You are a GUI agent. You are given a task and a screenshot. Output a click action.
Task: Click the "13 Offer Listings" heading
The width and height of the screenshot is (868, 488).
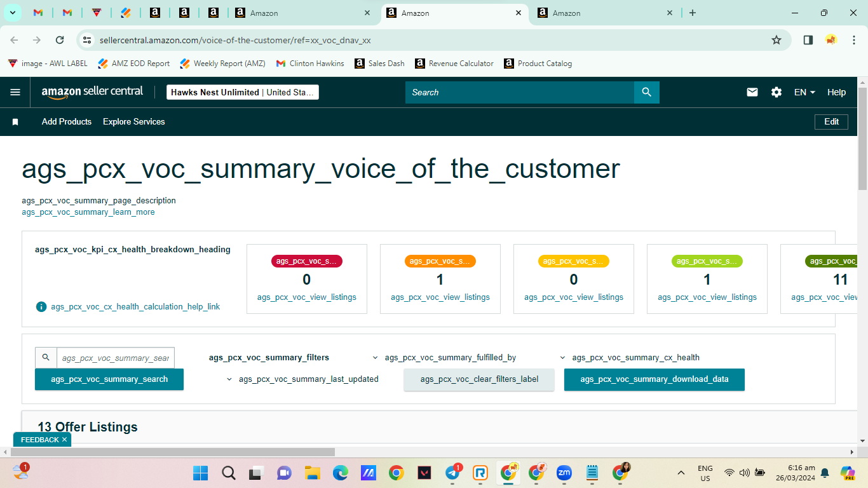88,427
